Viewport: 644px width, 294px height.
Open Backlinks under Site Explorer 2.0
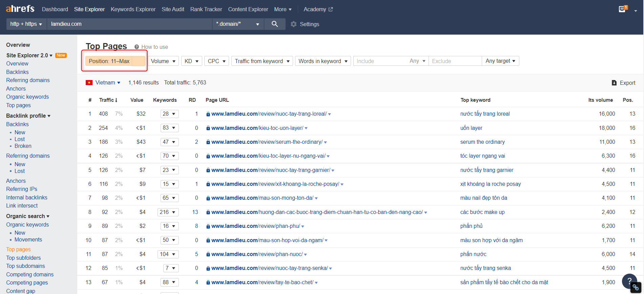tap(17, 72)
